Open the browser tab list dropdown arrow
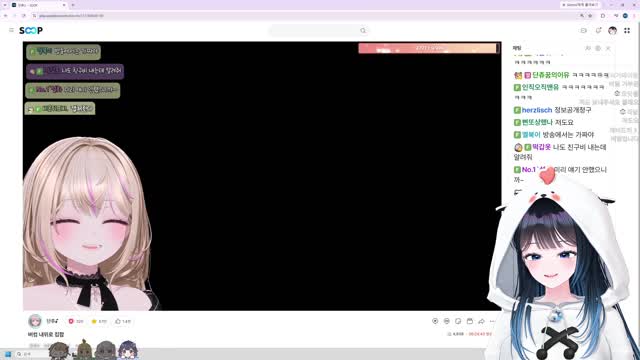The height and width of the screenshot is (360, 640). (x=4, y=5)
